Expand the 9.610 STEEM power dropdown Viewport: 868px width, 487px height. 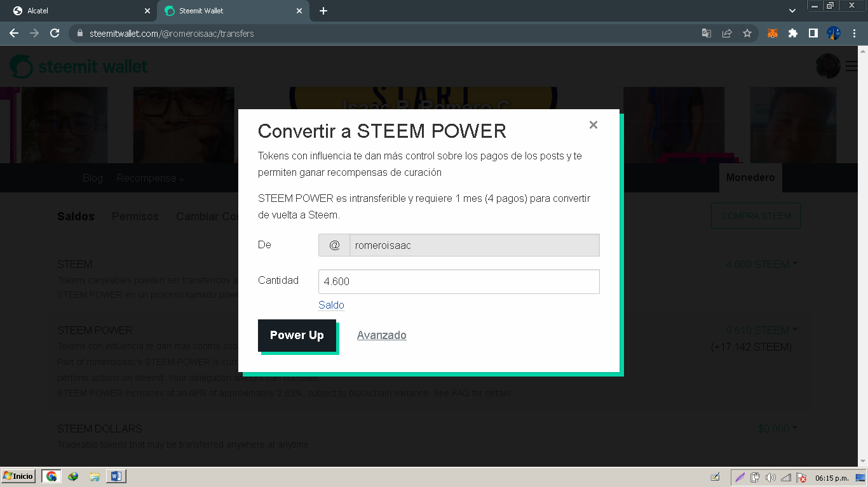762,330
